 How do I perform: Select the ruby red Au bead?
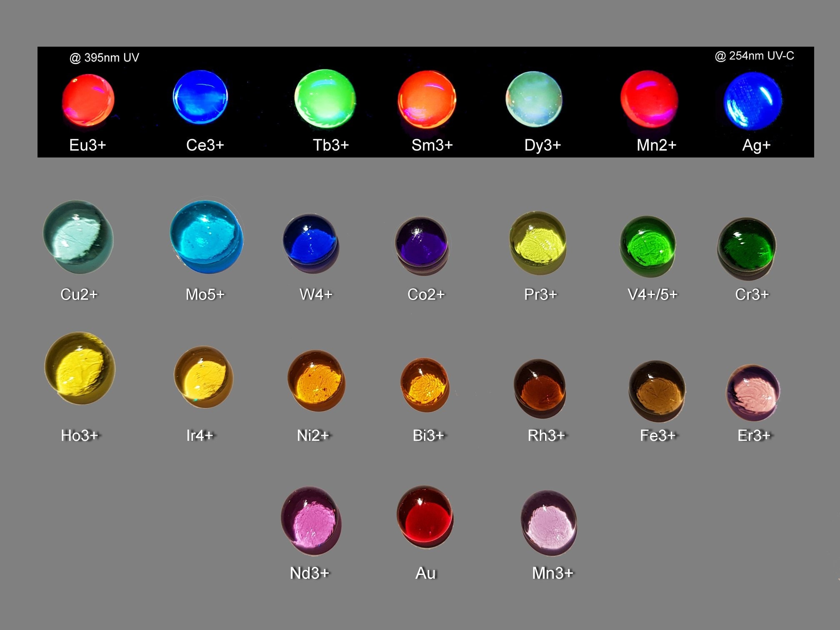tap(425, 516)
